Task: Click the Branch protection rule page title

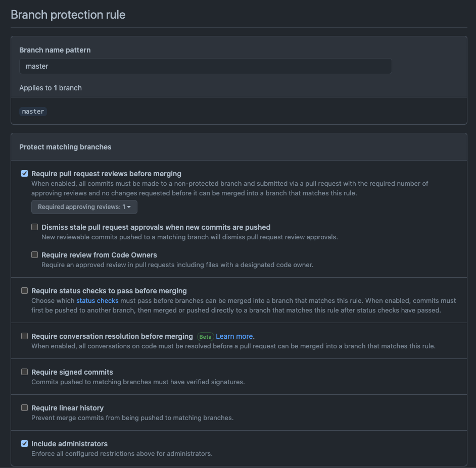Action: (68, 15)
